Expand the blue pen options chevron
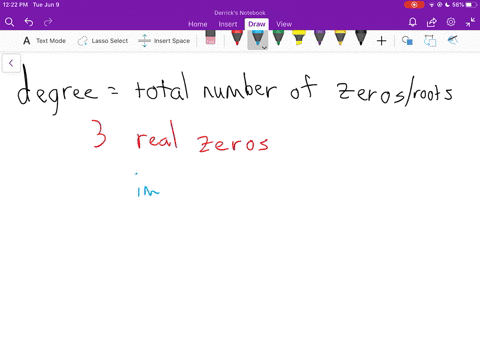The image size is (480, 360). click(264, 48)
